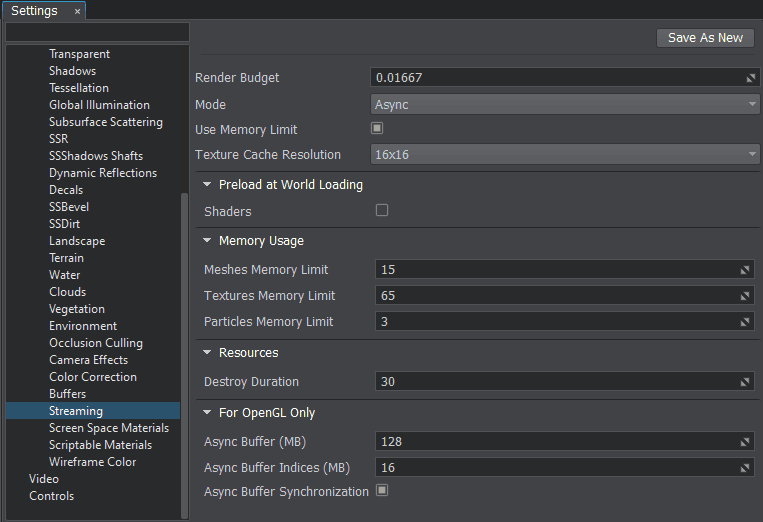Select the SSR entry
763x522 pixels.
click(x=58, y=139)
